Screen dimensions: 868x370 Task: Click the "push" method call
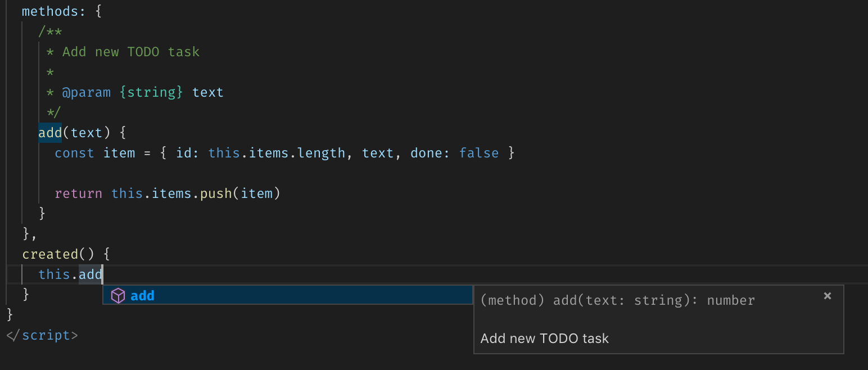tap(215, 193)
